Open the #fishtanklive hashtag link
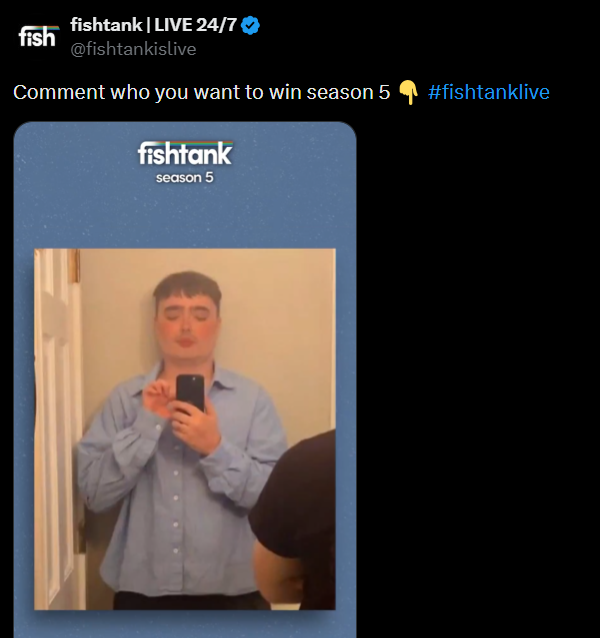 pos(489,92)
